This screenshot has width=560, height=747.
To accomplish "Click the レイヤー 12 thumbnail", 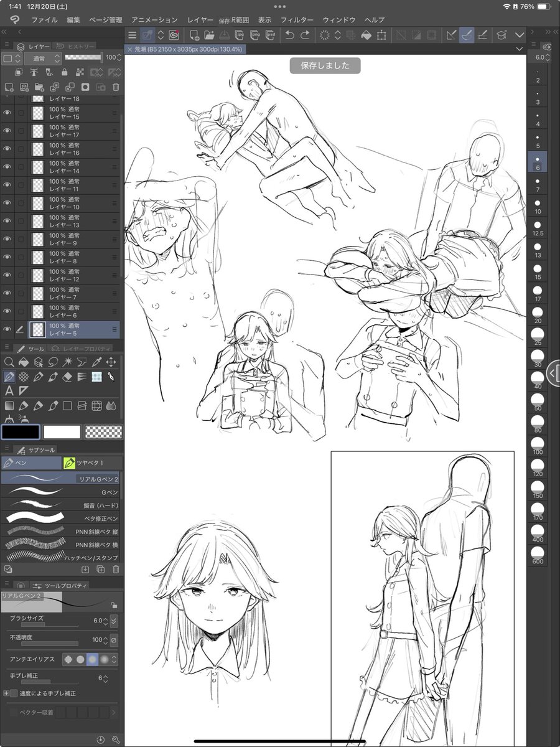I will pos(38,275).
